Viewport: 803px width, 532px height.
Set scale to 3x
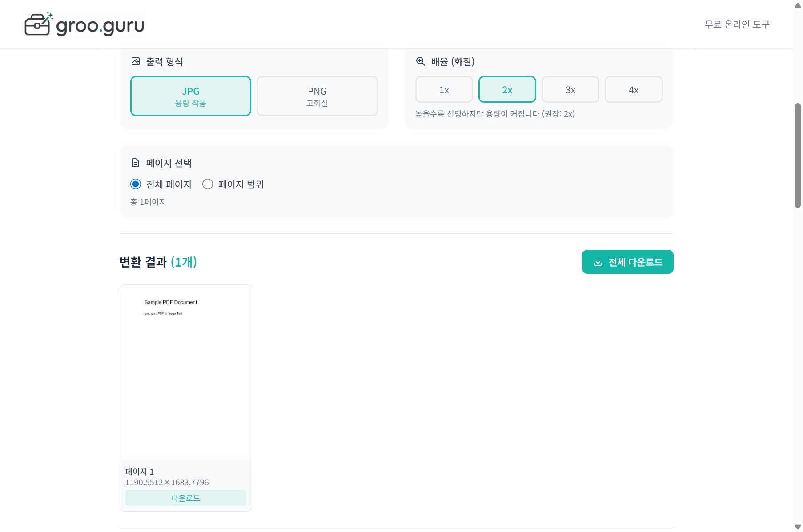tap(570, 90)
